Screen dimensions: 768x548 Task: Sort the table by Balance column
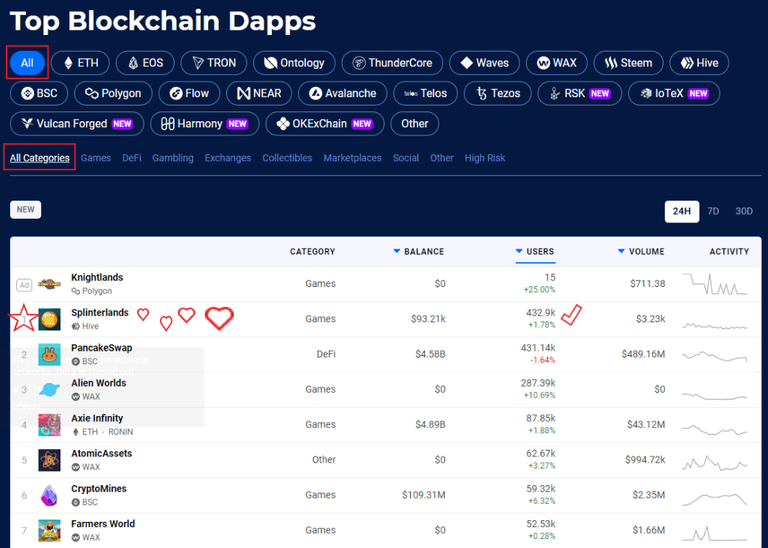click(x=418, y=251)
